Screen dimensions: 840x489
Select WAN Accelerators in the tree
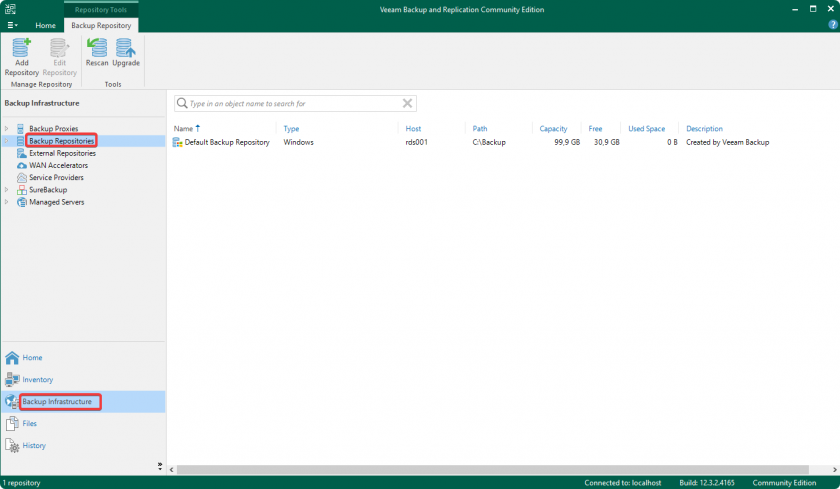click(x=58, y=165)
